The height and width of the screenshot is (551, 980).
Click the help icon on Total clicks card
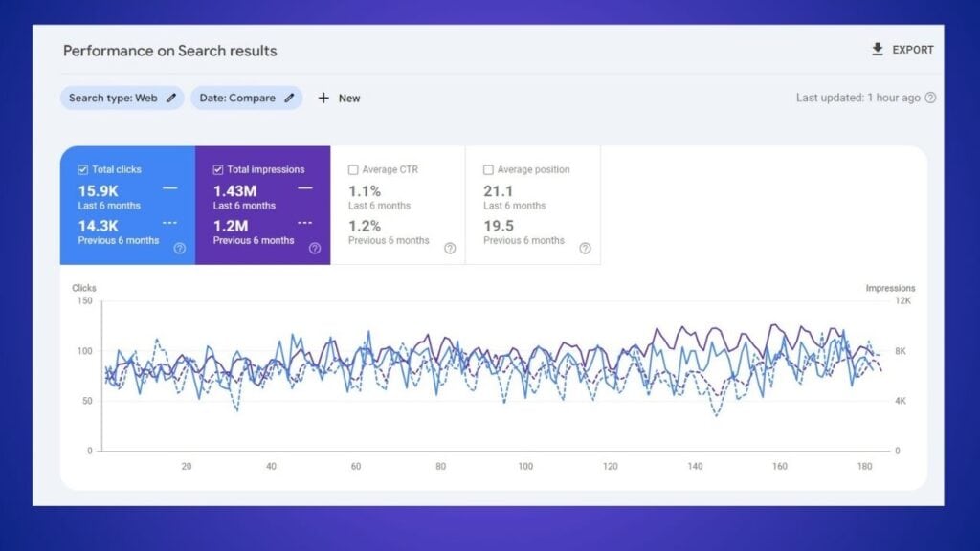pos(180,248)
